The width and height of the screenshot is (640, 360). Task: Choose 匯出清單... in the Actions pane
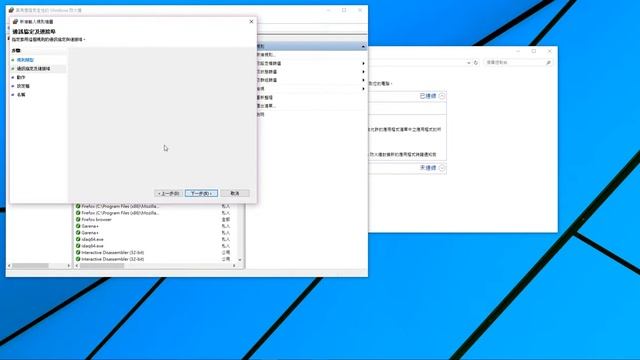(266, 106)
